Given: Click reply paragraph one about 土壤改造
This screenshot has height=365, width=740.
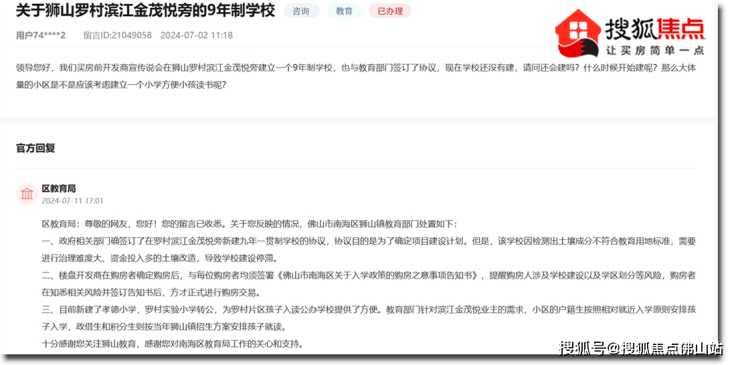Looking at the screenshot, I should [x=369, y=249].
